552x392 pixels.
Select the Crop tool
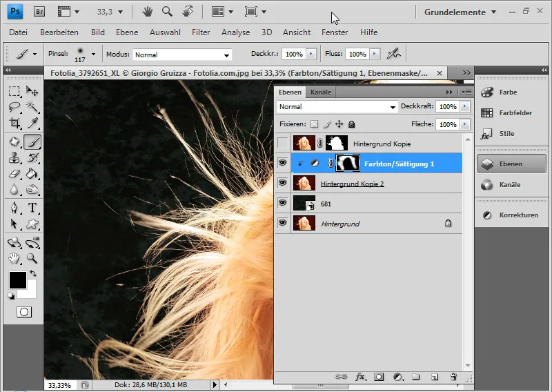[x=14, y=123]
